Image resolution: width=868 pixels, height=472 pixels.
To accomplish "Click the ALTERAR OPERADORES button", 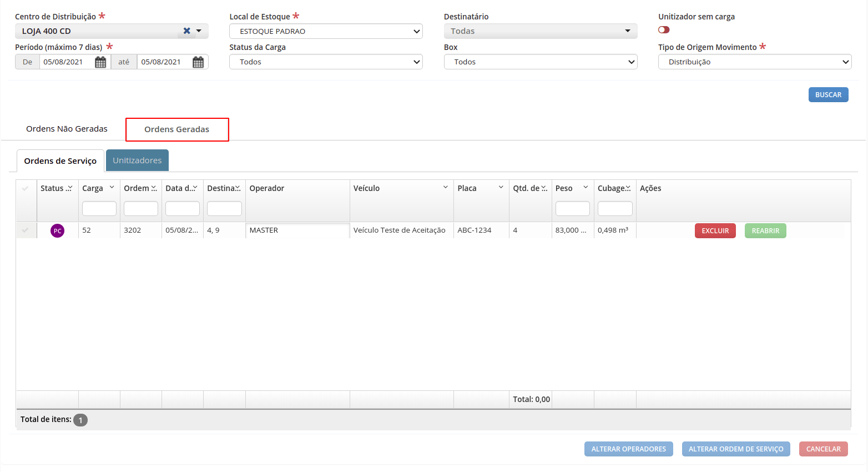I will [x=628, y=449].
